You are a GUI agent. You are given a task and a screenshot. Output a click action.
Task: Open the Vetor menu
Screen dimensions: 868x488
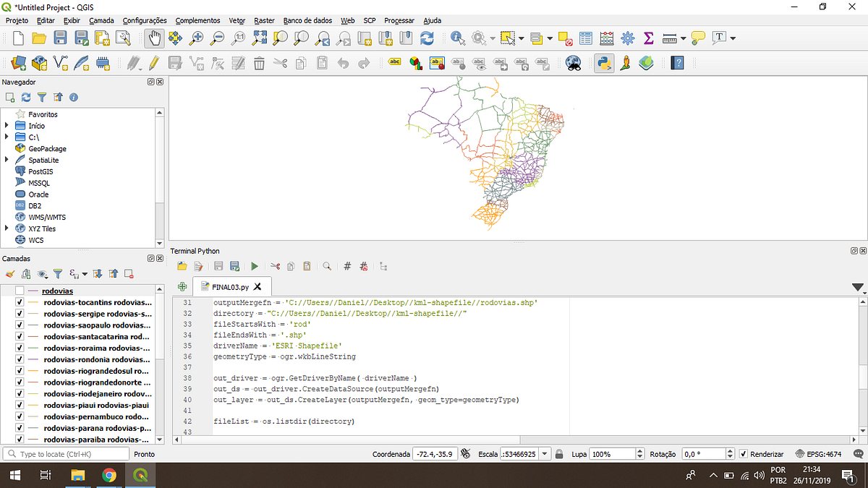(x=237, y=20)
